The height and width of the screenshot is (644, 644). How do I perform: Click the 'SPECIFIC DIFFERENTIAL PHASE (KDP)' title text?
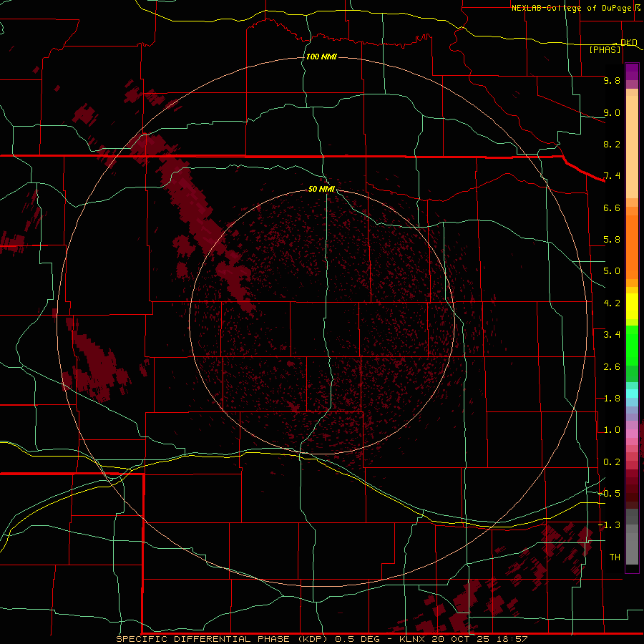point(222,639)
